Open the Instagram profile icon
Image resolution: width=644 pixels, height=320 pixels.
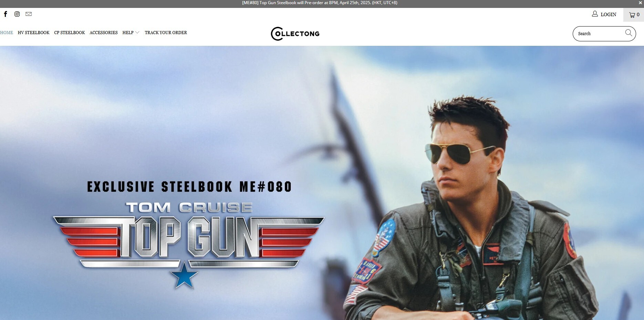tap(17, 14)
